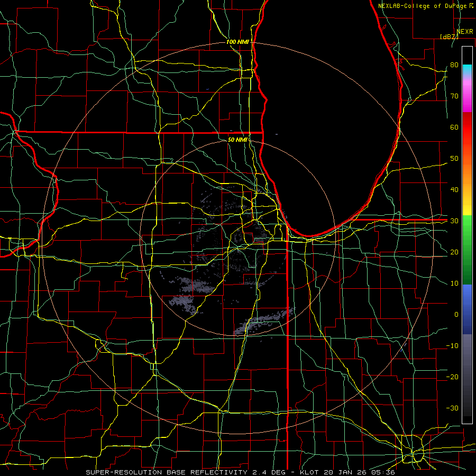Click the 0 value on dBZ scale
This screenshot has width=476, height=476.
click(x=456, y=315)
